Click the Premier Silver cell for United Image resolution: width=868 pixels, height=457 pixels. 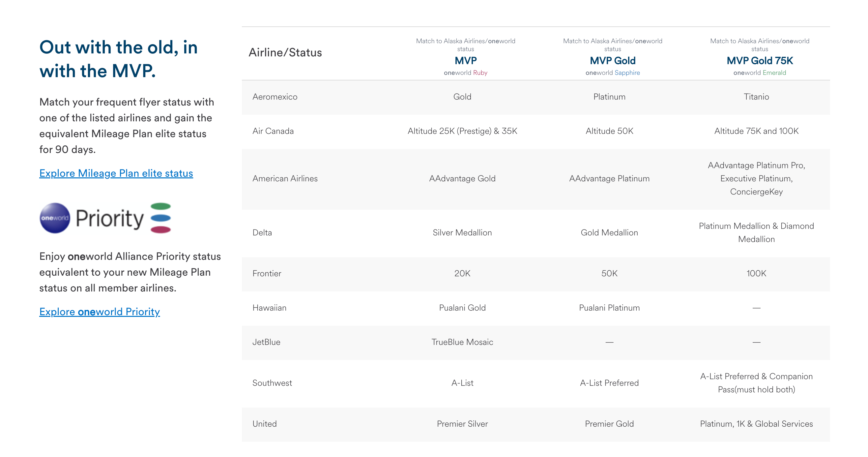[x=462, y=424]
